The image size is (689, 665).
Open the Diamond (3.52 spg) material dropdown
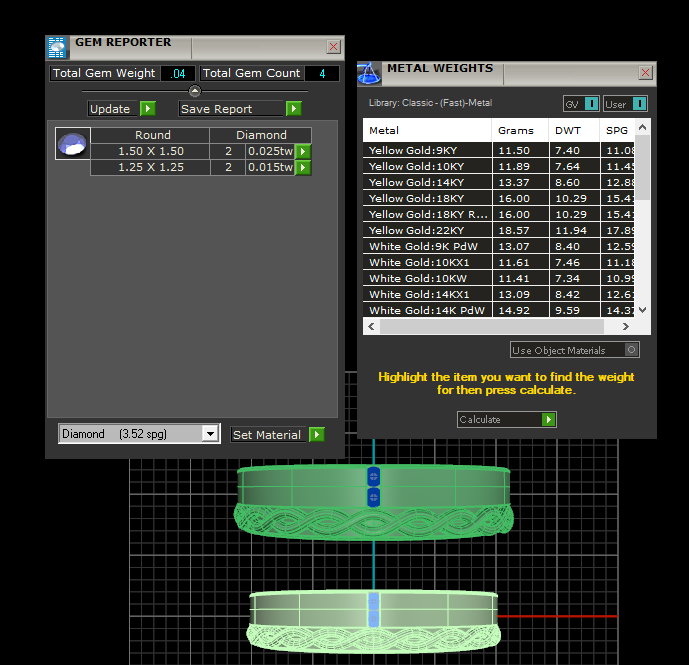coord(209,434)
